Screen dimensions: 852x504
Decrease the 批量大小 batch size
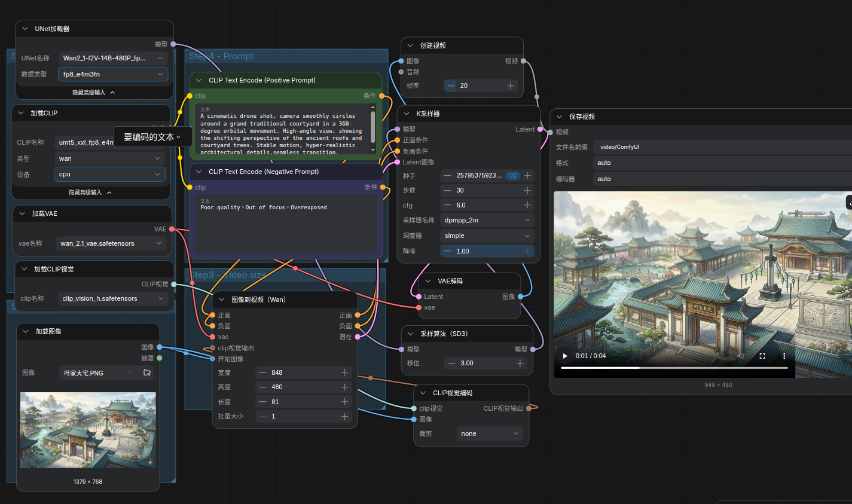point(262,416)
